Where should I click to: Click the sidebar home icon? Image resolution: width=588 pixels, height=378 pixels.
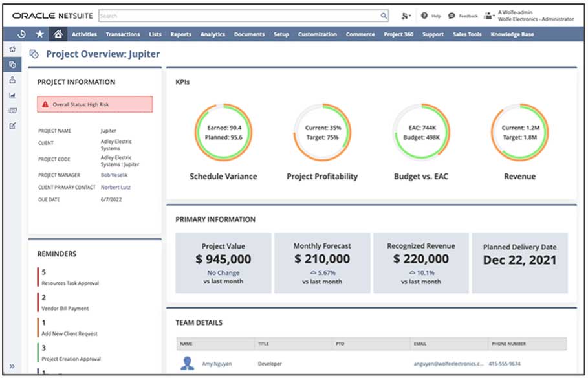click(12, 49)
